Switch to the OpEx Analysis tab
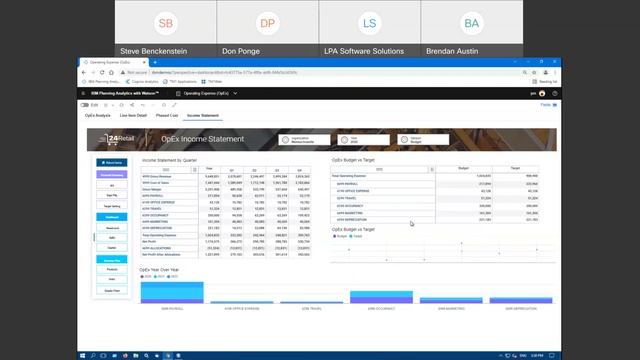Viewport: 640px width, 360px height. (x=98, y=116)
